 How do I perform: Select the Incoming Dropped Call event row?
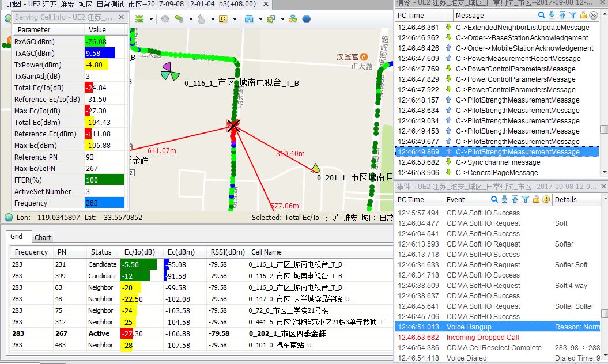tap(482, 338)
